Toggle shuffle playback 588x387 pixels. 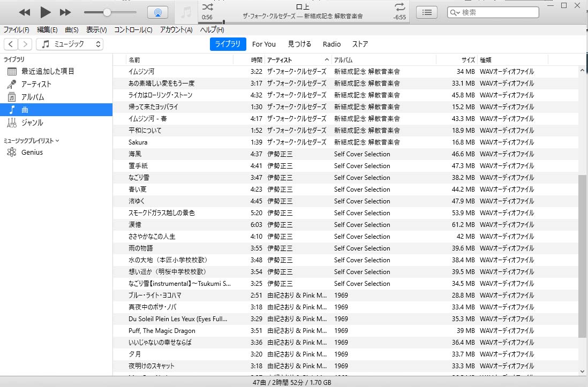point(208,7)
